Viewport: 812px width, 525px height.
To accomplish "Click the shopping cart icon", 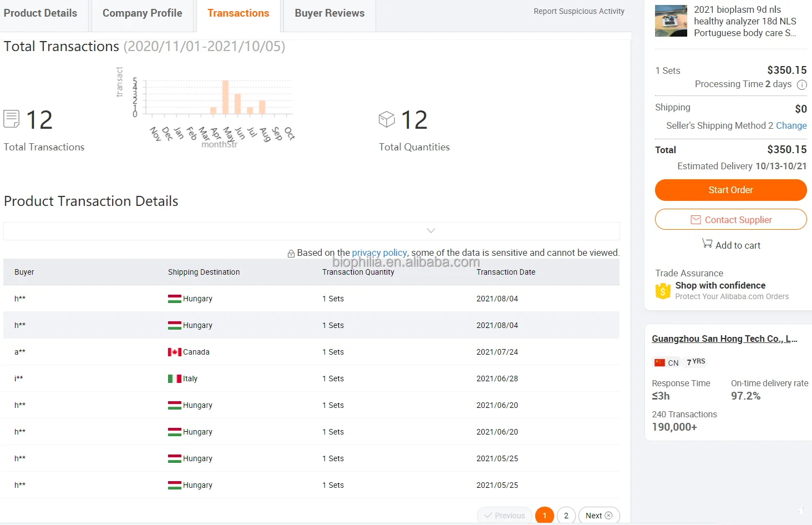I will 707,244.
